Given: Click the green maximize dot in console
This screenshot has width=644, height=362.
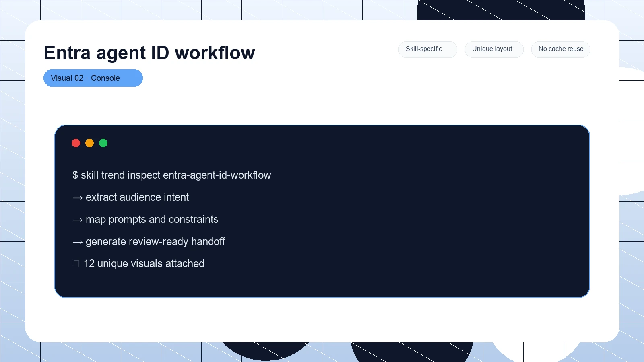Looking at the screenshot, I should point(103,143).
